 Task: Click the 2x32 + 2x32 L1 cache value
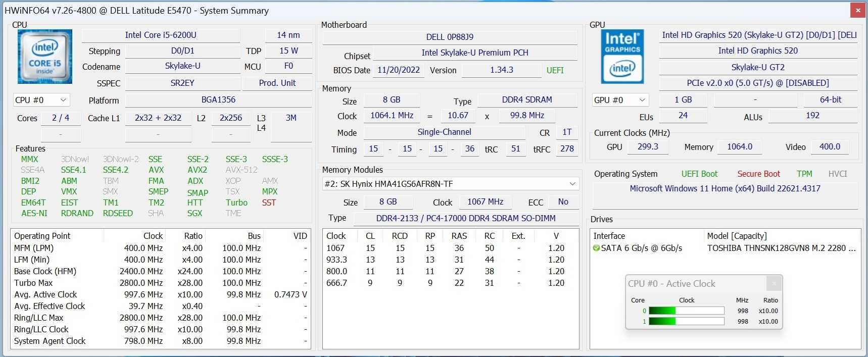[158, 118]
